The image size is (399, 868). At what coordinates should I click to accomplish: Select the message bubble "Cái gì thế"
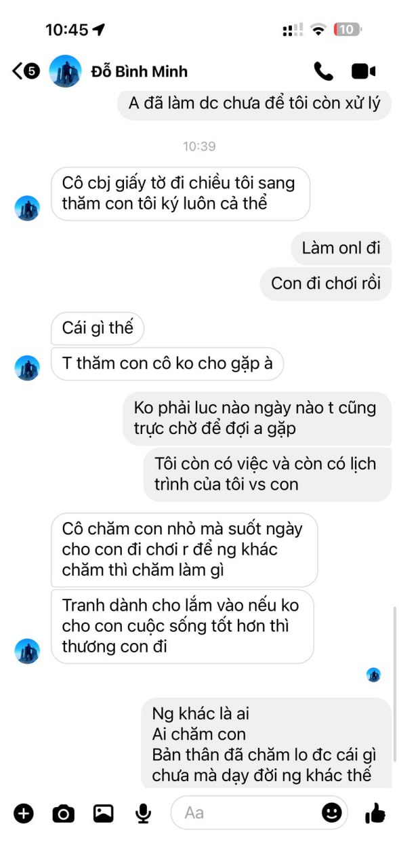[x=98, y=328]
